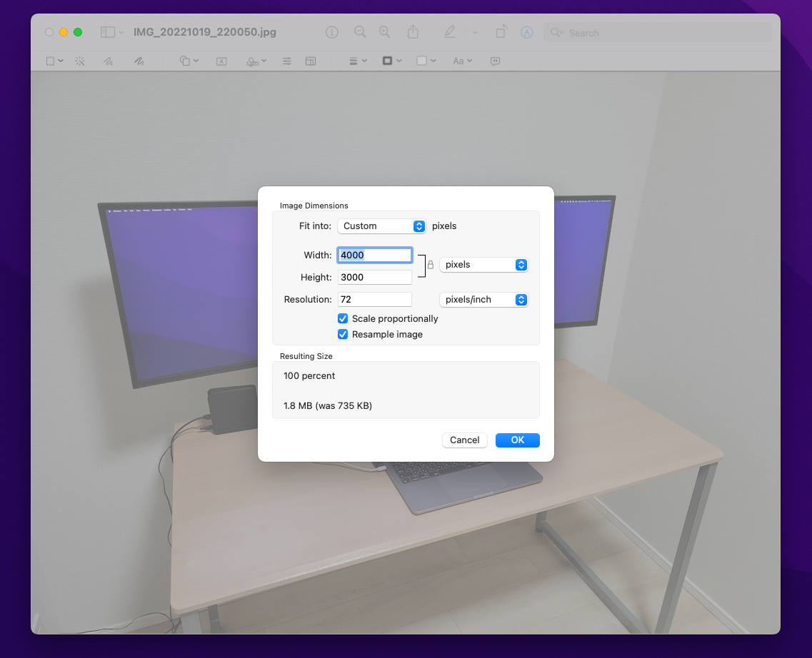Click the Rotate image icon
Image resolution: width=812 pixels, height=658 pixels.
(x=501, y=32)
